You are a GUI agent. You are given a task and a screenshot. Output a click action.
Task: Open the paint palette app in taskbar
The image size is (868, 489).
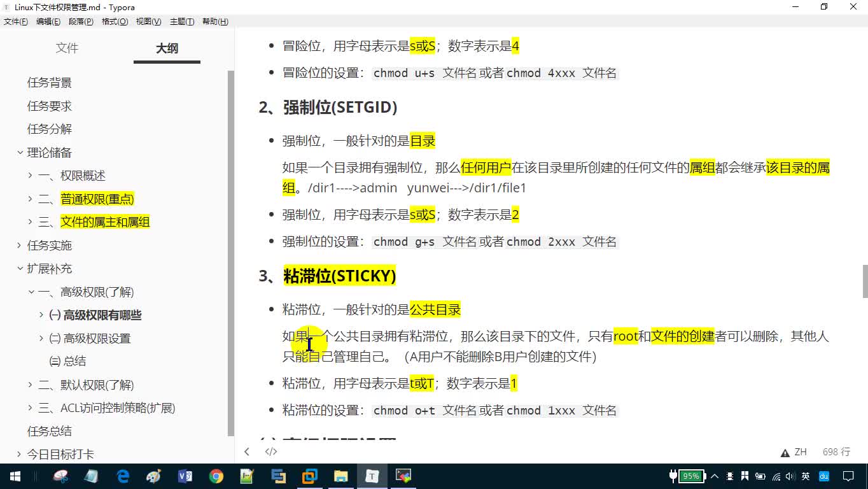(x=154, y=476)
